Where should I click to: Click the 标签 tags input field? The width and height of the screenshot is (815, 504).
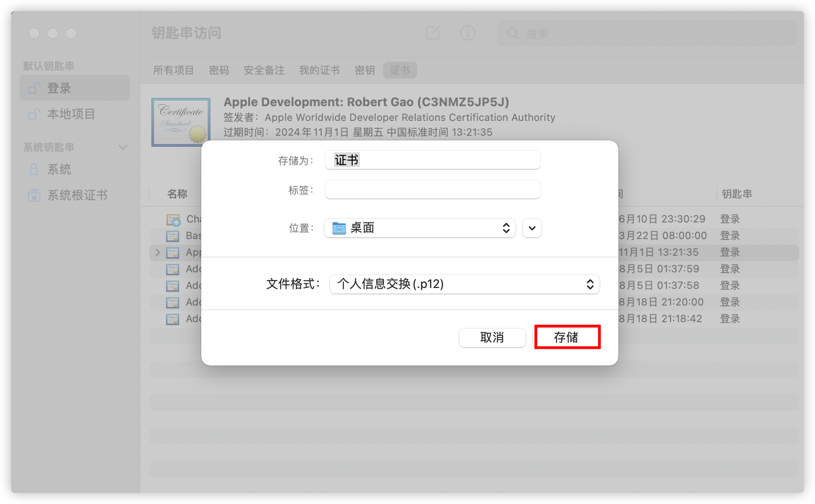[x=432, y=190]
